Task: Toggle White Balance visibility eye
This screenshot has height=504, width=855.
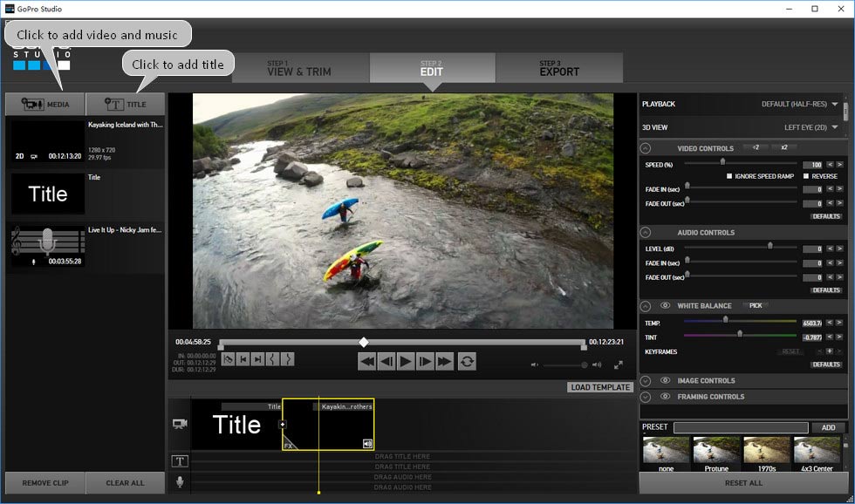Action: click(x=665, y=306)
